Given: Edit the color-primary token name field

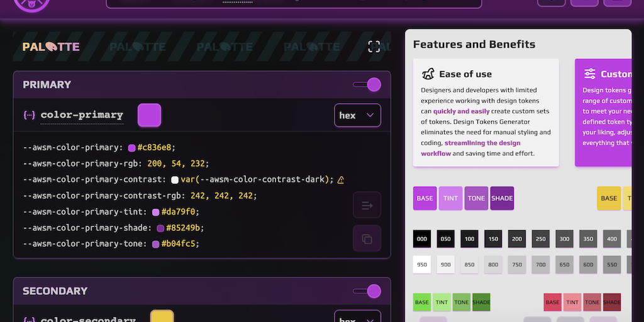Looking at the screenshot, I should tap(82, 115).
